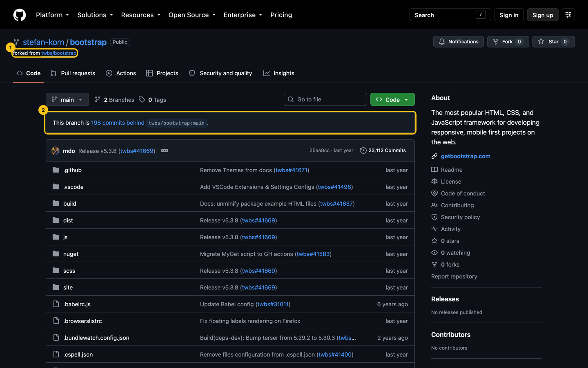The image size is (588, 368).
Task: Click the link icon beside getbootstrap.com
Action: [x=434, y=156]
